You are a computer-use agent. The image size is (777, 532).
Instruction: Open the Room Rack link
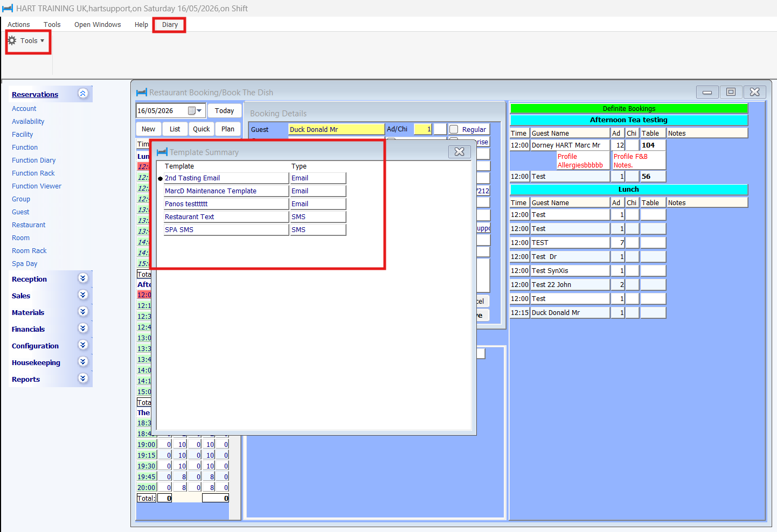(x=29, y=251)
